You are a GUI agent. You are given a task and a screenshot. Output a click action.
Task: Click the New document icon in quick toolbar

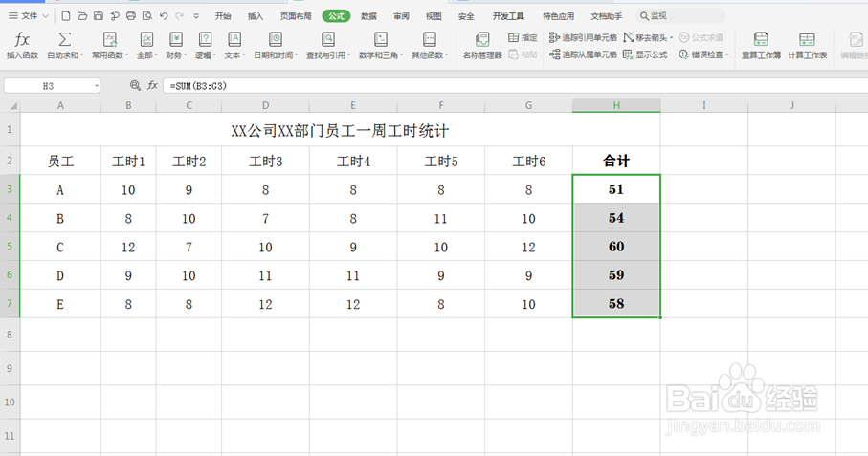pos(66,16)
